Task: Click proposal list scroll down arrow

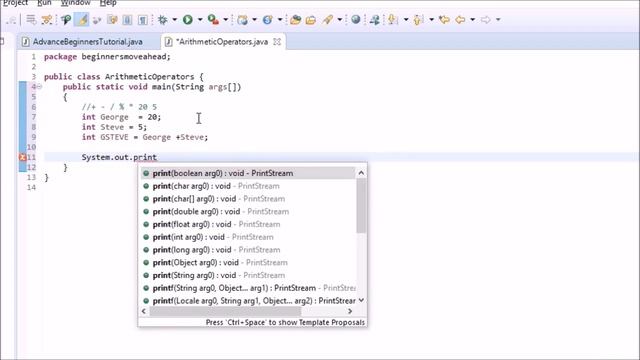Action: pos(361,300)
